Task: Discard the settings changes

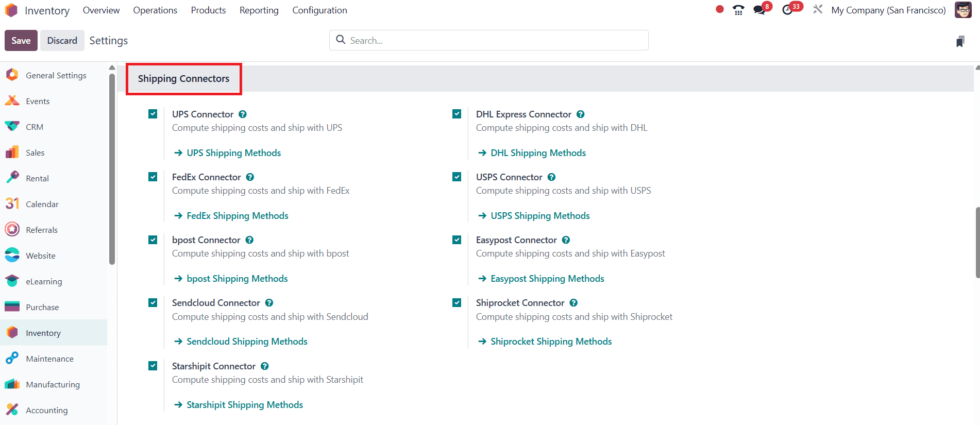Action: (62, 41)
